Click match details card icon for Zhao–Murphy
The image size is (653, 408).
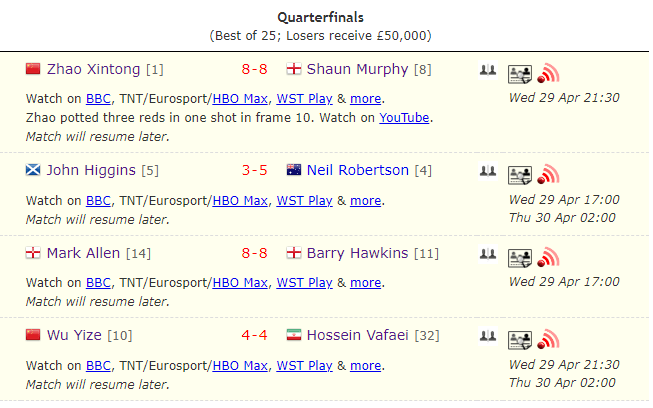point(519,73)
